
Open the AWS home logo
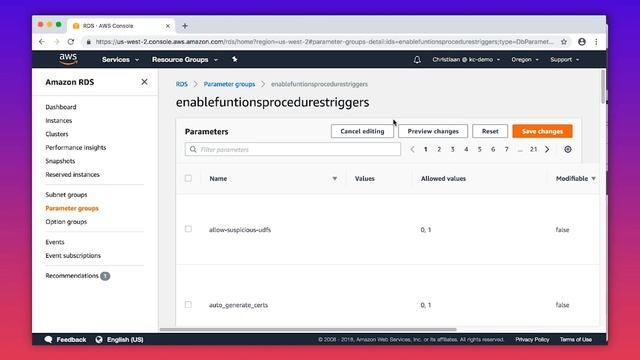(68, 59)
